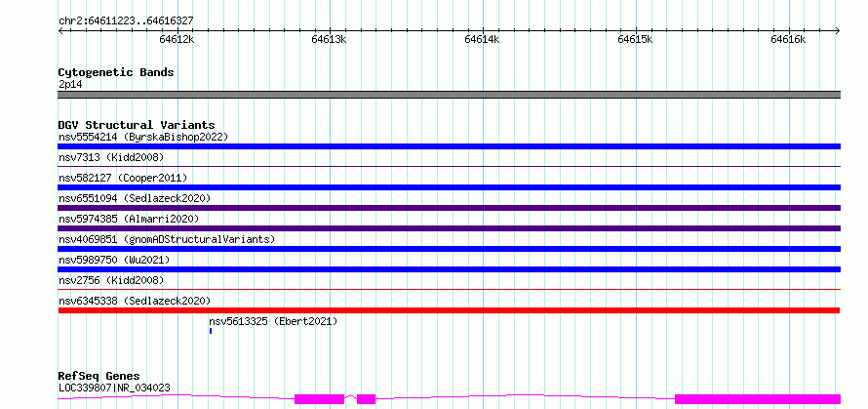Image resolution: width=868 pixels, height=409 pixels.
Task: Click the purple bar of nsv6551094
Action: tap(450, 208)
